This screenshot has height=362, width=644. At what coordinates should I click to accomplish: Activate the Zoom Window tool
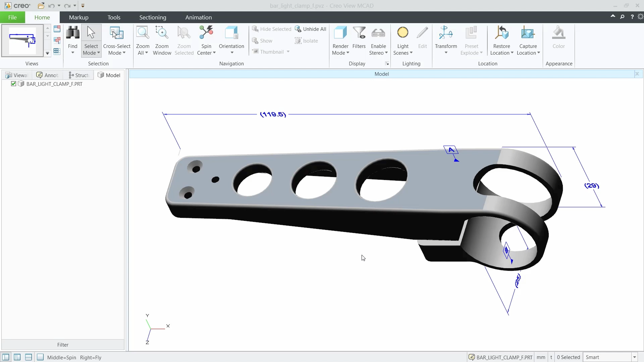[162, 33]
